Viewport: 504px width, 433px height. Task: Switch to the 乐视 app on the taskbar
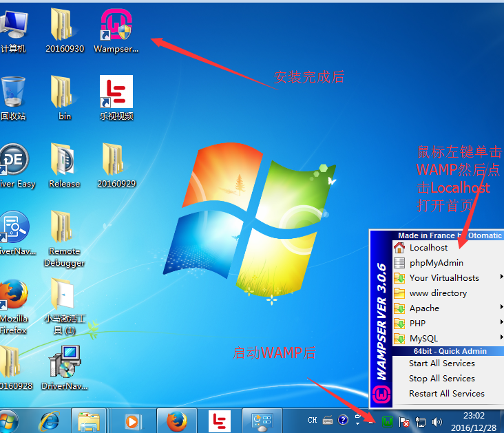(x=219, y=421)
